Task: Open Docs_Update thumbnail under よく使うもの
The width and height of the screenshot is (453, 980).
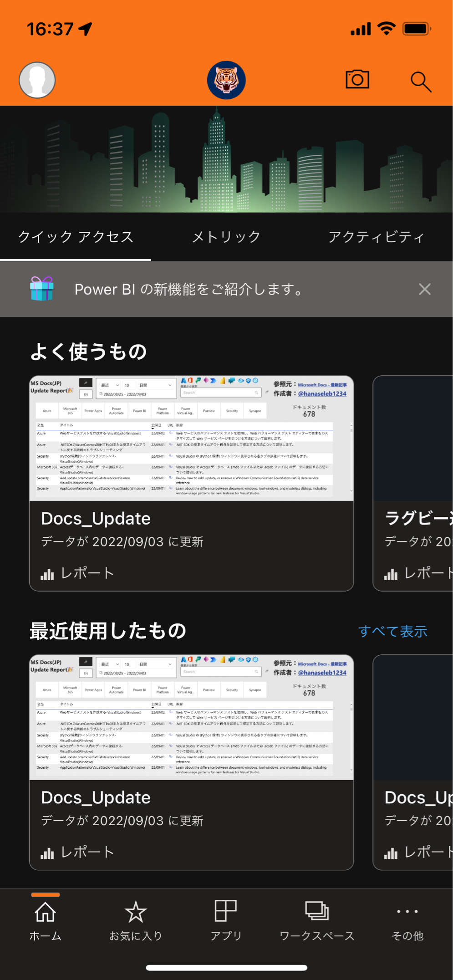Action: click(x=192, y=438)
